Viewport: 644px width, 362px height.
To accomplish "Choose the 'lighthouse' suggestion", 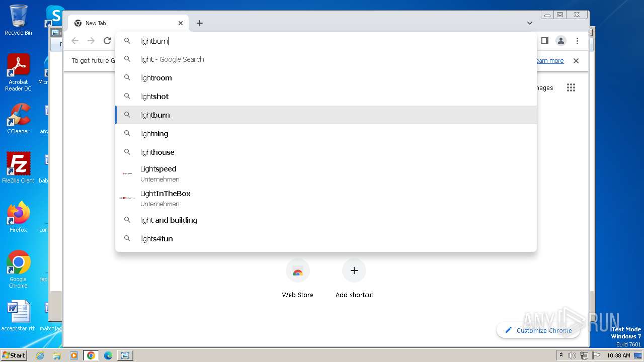I will [x=326, y=152].
